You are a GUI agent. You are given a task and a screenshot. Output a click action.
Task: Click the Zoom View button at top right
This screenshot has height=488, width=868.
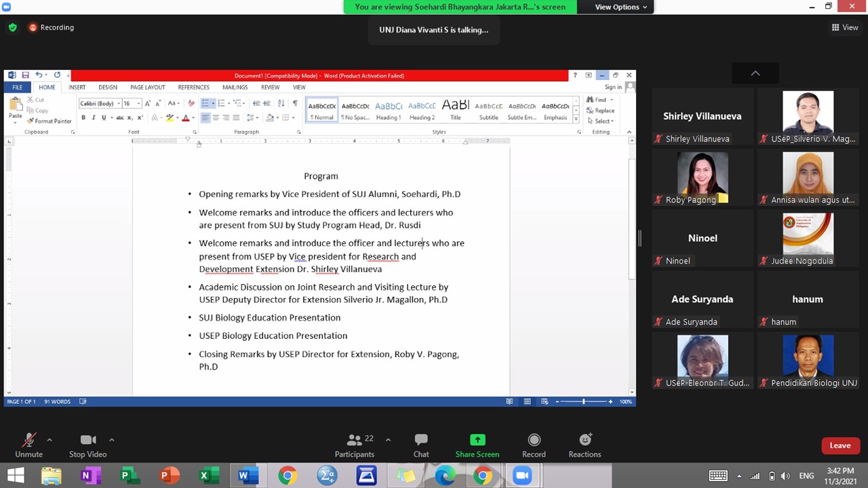coord(845,28)
